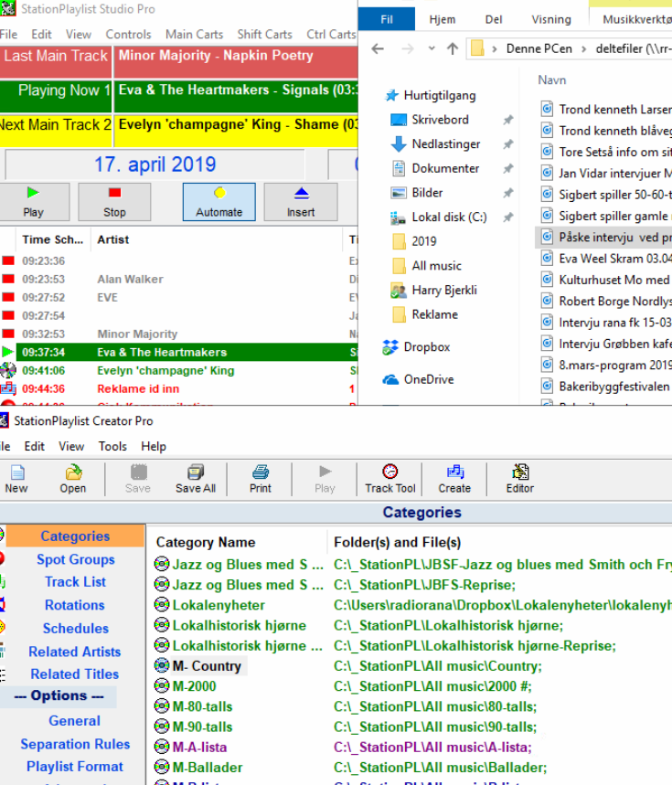
Task: Open the recent locations dropdown in Explorer
Action: 432,48
